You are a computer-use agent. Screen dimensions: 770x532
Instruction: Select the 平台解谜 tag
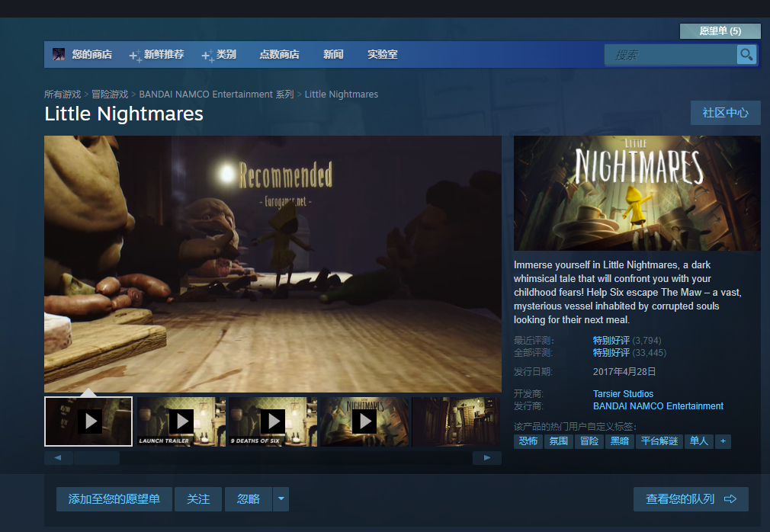[659, 441]
